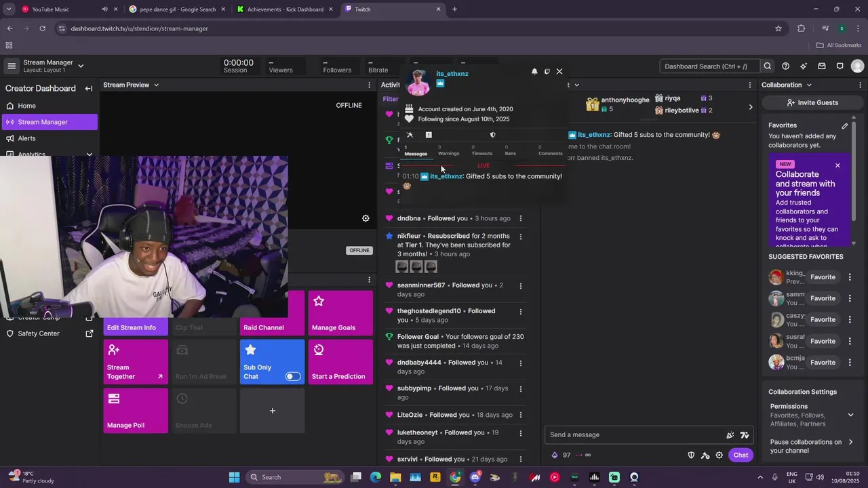
Task: Expand gift leaderboard with right arrow
Action: click(750, 107)
